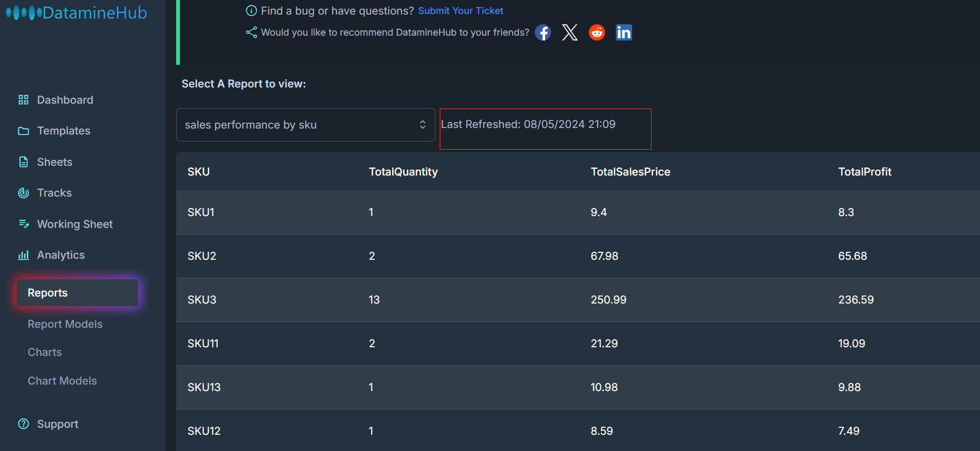
Task: Click sales price value 250.99
Action: (608, 300)
